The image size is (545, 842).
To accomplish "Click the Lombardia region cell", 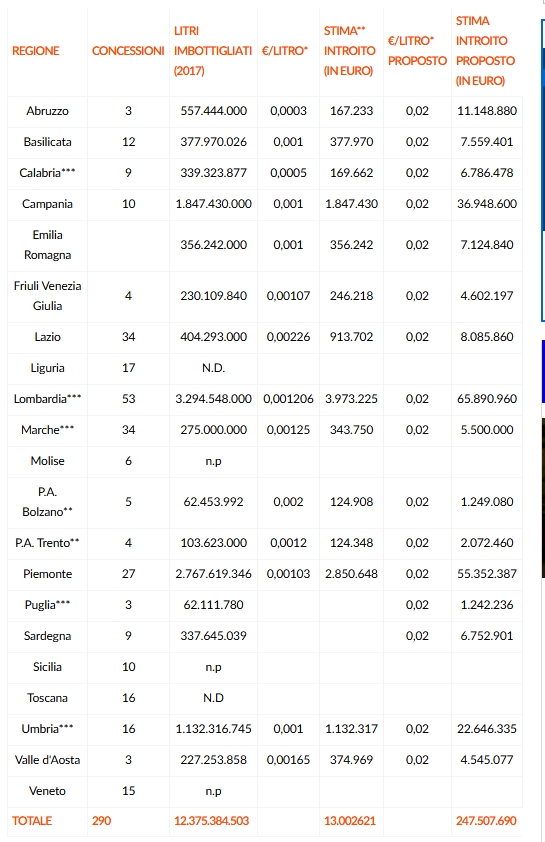I will pyautogui.click(x=47, y=399).
